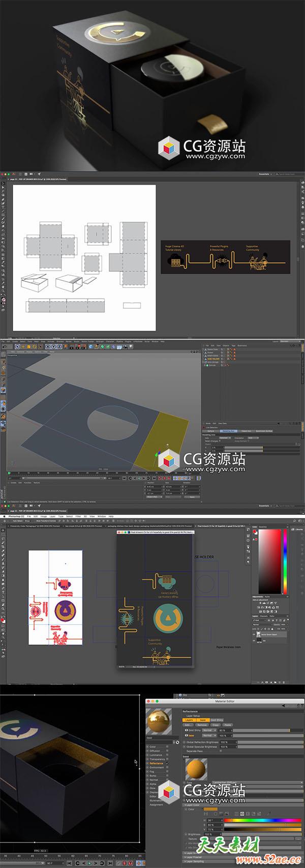This screenshot has height=868, width=305.
Task: Select Dome Outer object in object manager
Action: [212, 349]
